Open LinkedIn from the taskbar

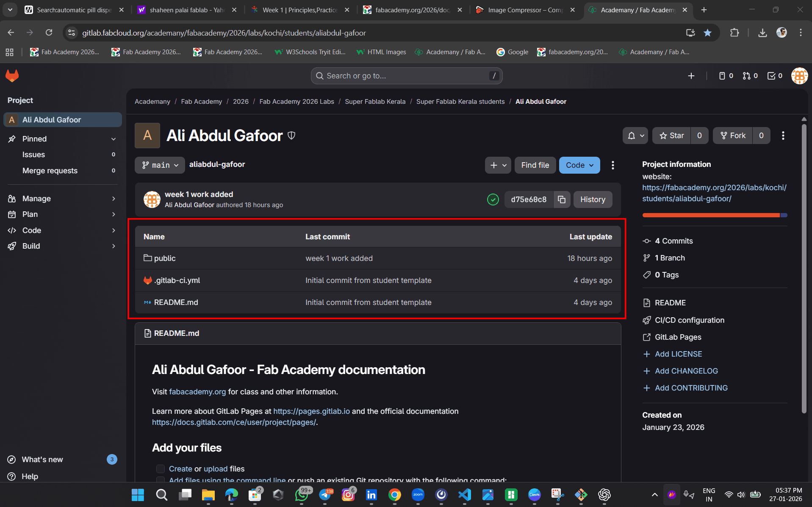(371, 494)
